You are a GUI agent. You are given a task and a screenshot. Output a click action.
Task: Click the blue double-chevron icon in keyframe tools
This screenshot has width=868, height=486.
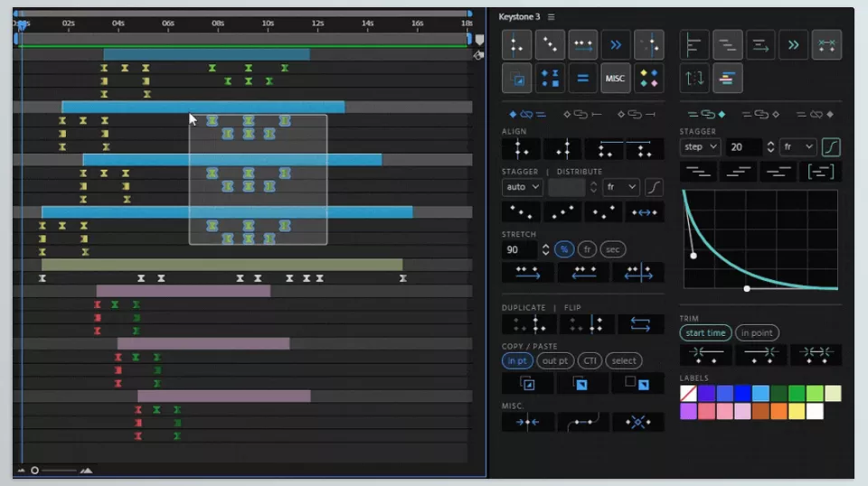616,45
